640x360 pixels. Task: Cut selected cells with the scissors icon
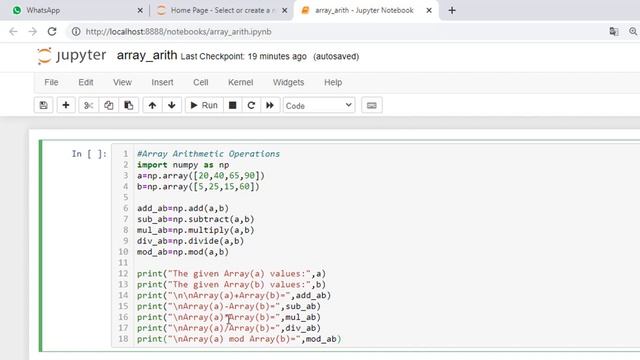coord(88,105)
